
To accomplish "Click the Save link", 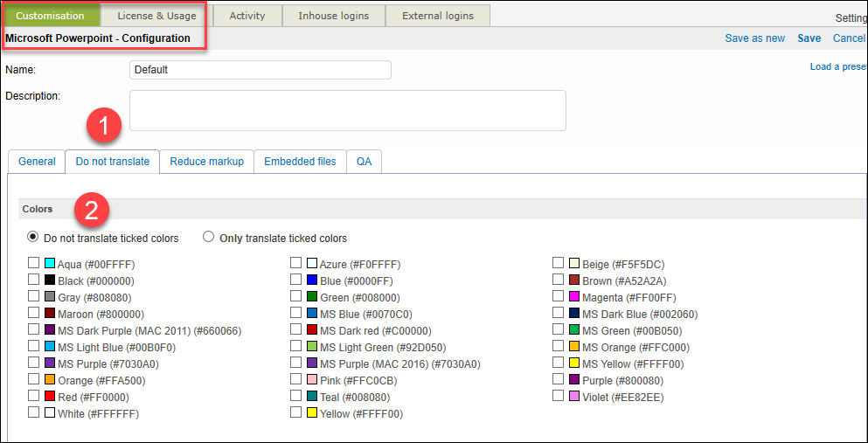I will click(x=809, y=38).
